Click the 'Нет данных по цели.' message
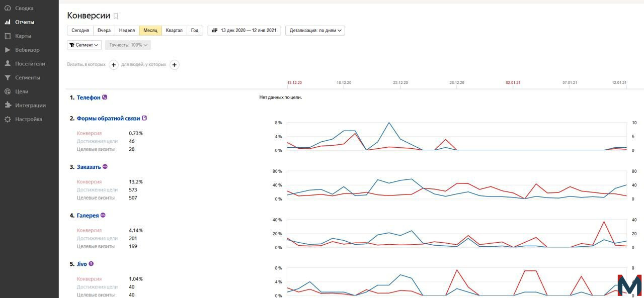This screenshot has width=644, height=298. 281,97
